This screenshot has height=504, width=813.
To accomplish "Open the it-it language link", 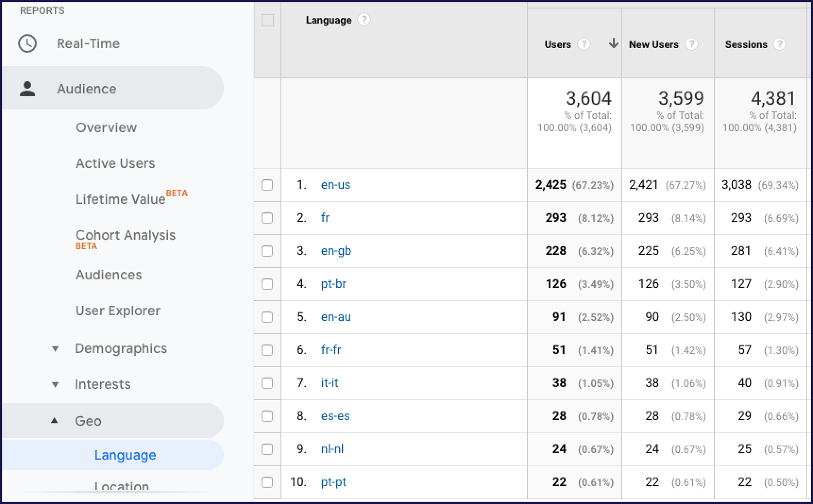I will point(330,383).
